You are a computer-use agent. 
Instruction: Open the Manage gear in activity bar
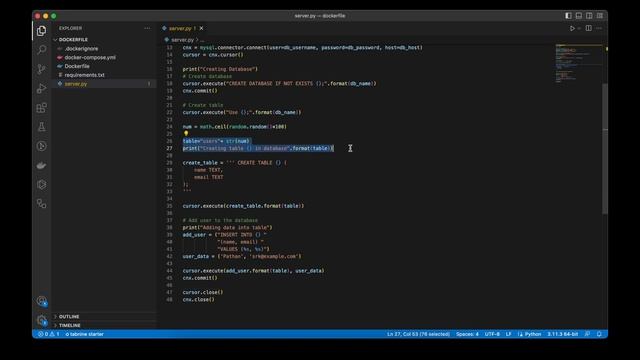coord(41,320)
